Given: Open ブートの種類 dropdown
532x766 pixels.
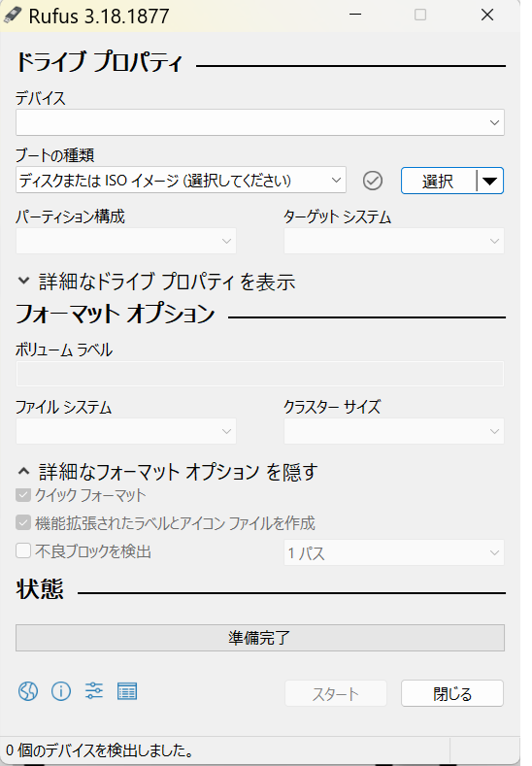Looking at the screenshot, I should [181, 181].
